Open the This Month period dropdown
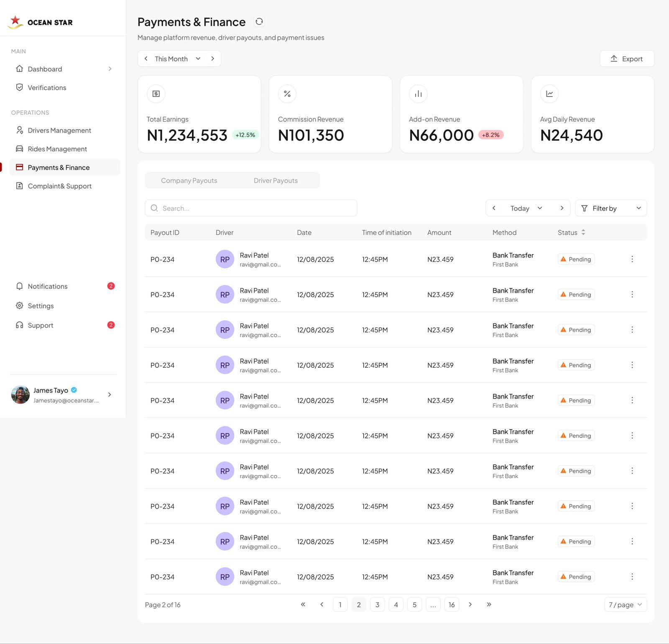Image resolution: width=669 pixels, height=644 pixels. click(x=178, y=59)
